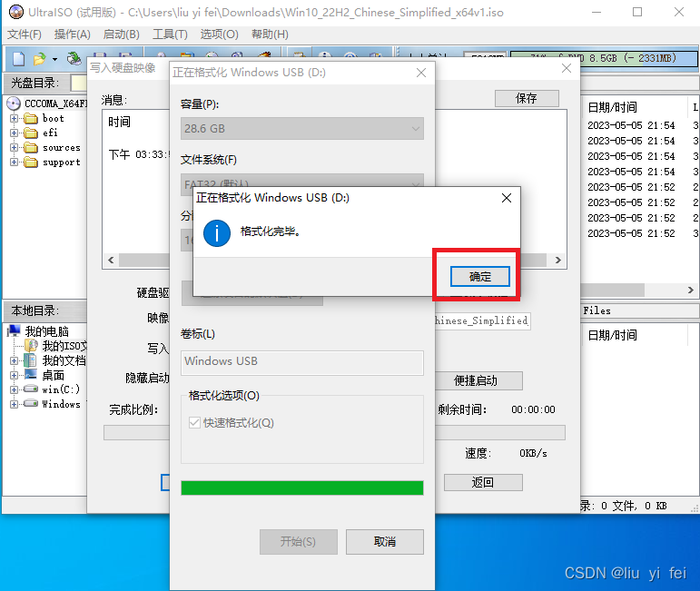Click the 我的文档 documents icon
The image size is (700, 591).
coord(30,360)
